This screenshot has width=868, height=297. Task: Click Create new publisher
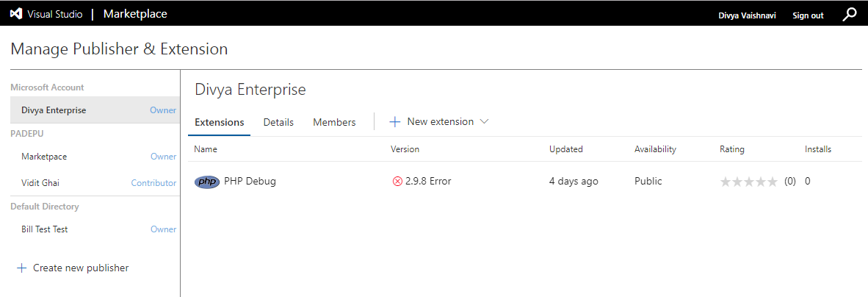point(81,268)
